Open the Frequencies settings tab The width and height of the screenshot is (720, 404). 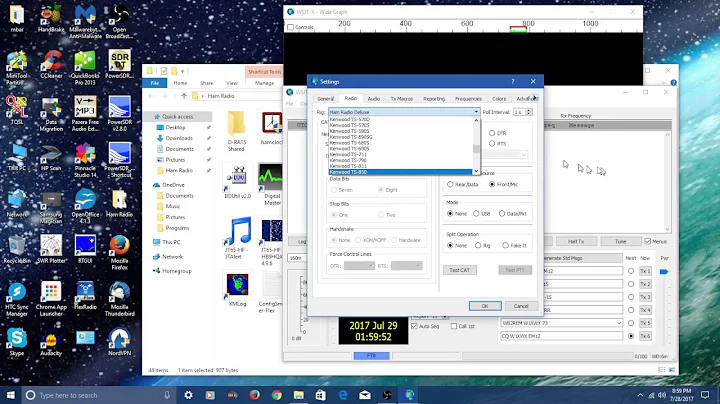tap(468, 99)
